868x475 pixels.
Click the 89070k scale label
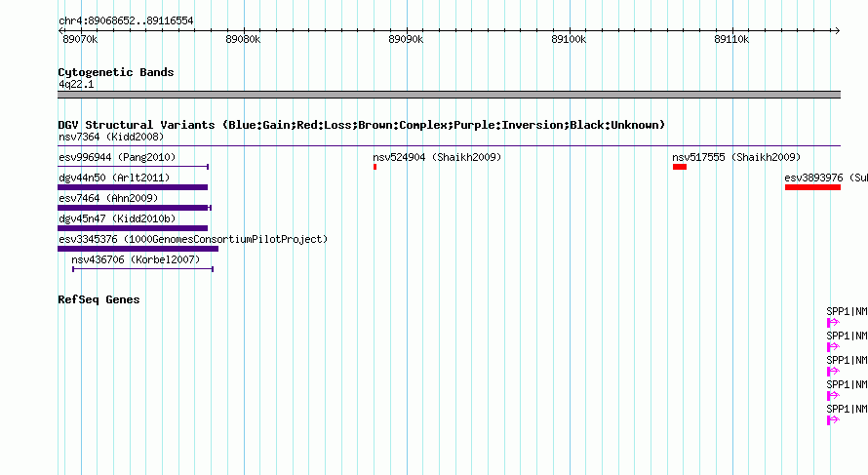click(x=80, y=39)
